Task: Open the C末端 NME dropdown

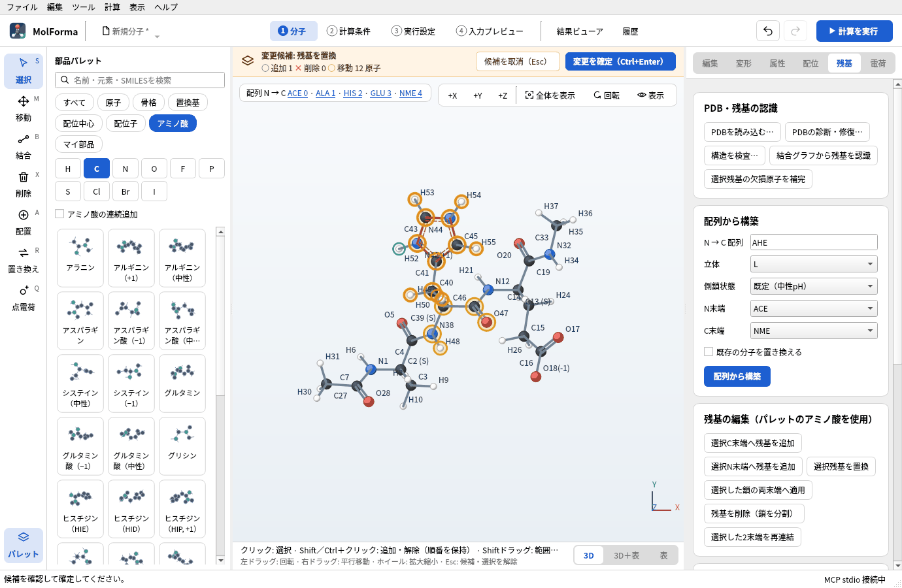Action: coord(814,331)
